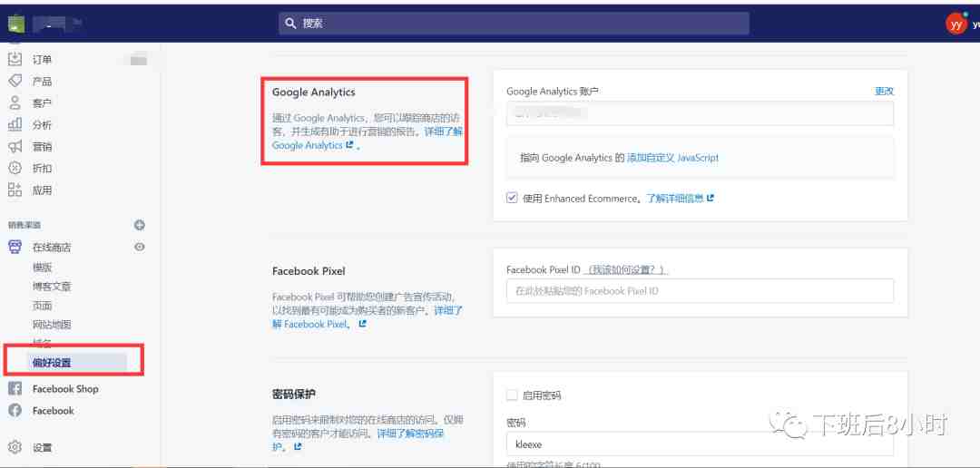Open the 分析 menu item
The image size is (980, 468).
(x=42, y=125)
